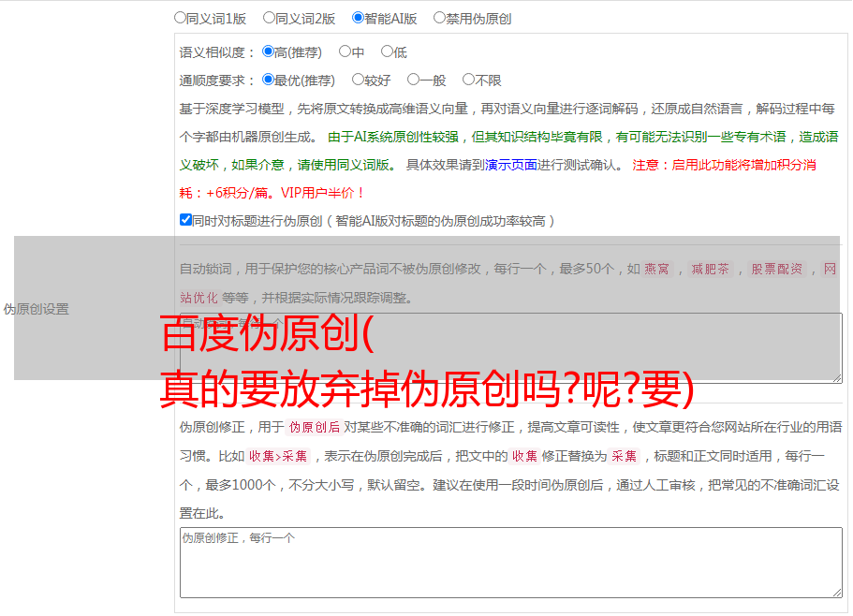Image resolution: width=853 pixels, height=616 pixels.
Task: Set 通顺度要求 to 较好
Action: (x=358, y=80)
